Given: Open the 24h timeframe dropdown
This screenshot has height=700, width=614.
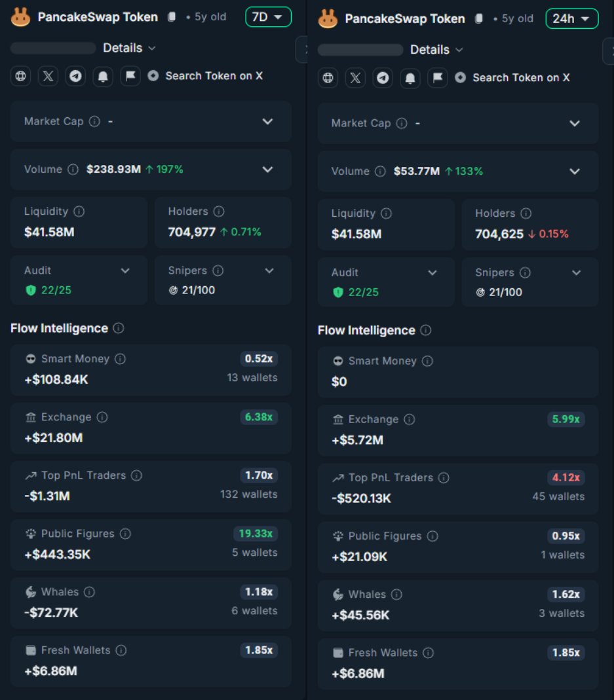Looking at the screenshot, I should 571,18.
